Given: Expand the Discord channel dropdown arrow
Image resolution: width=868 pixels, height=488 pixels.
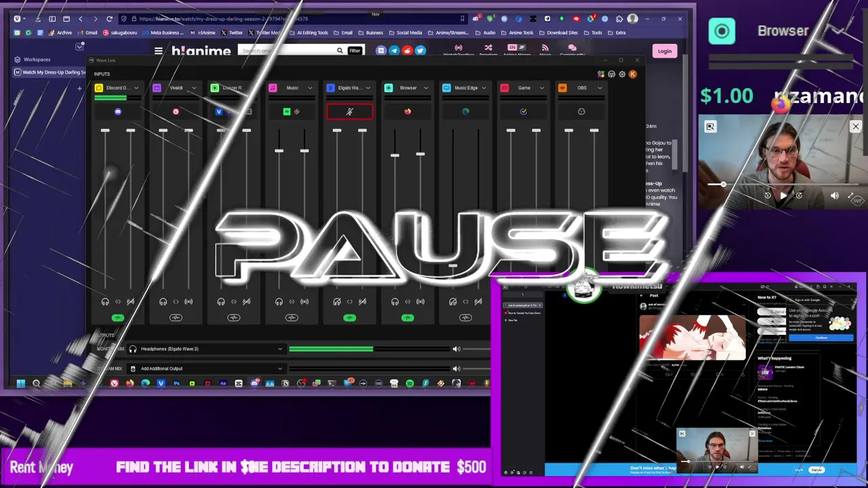Looking at the screenshot, I should (136, 87).
